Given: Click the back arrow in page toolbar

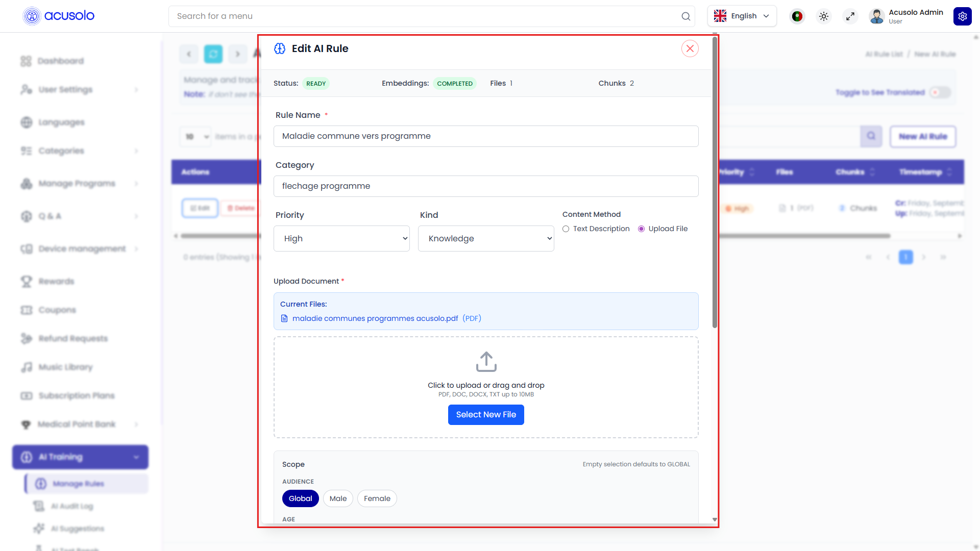Looking at the screenshot, I should point(189,54).
